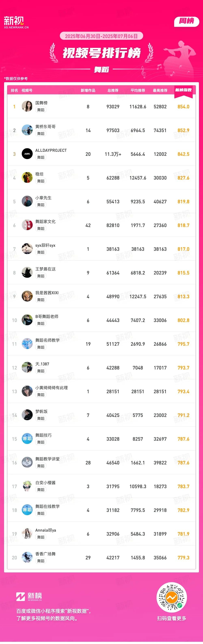Click the 舞蹈 tag under 稳坦
Viewport: 203px width, 644px height.
tap(41, 181)
